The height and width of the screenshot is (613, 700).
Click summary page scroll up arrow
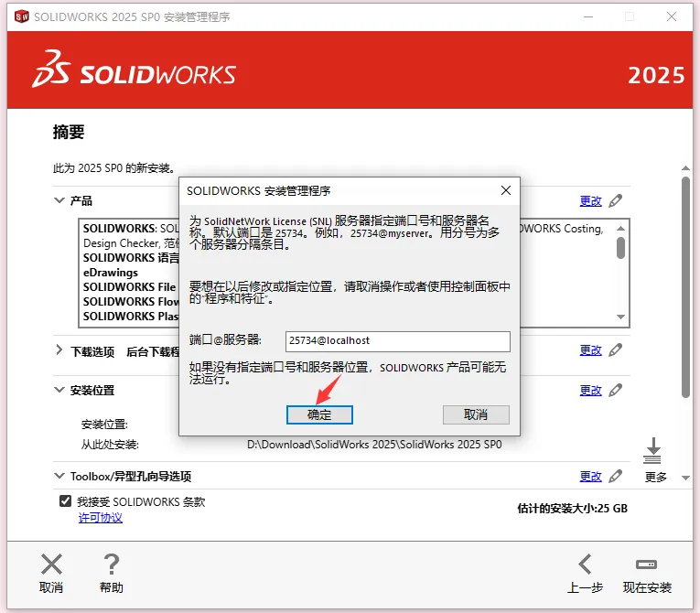pyautogui.click(x=685, y=167)
